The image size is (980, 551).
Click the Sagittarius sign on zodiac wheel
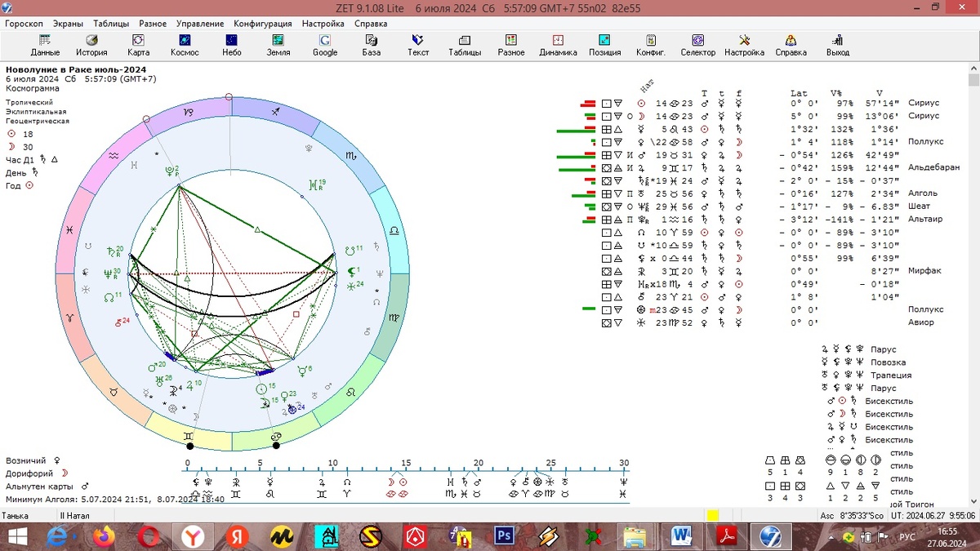(276, 110)
